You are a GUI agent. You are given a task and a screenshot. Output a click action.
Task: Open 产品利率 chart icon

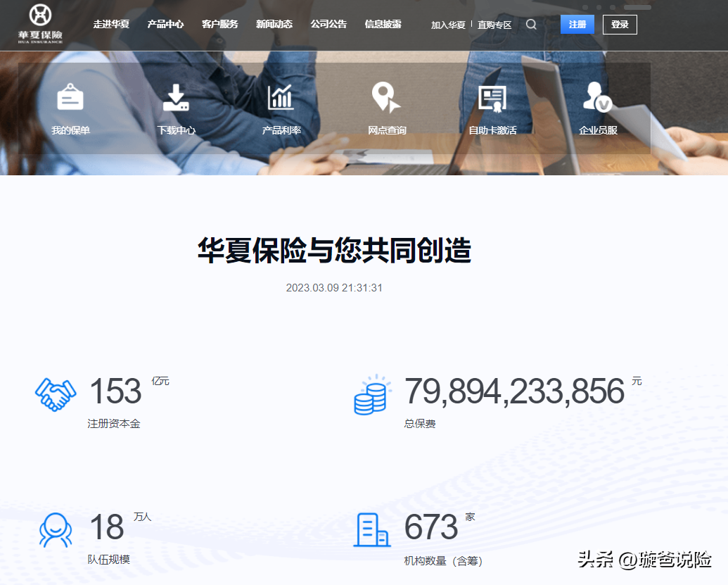coord(281,97)
